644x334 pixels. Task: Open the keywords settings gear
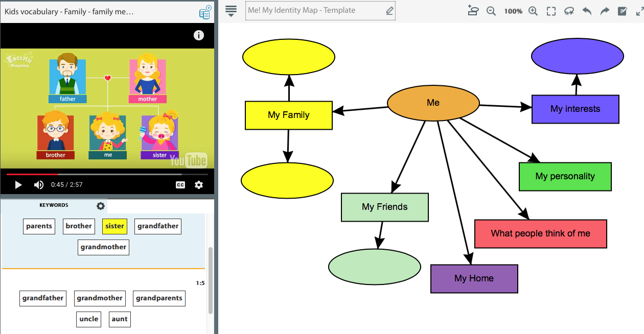(101, 206)
